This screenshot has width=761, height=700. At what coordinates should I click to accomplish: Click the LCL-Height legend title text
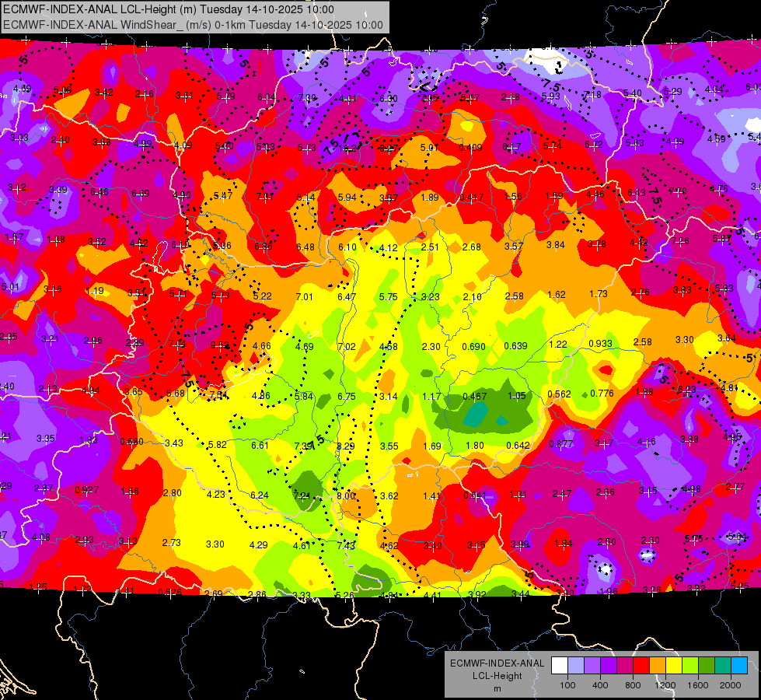pos(497,676)
